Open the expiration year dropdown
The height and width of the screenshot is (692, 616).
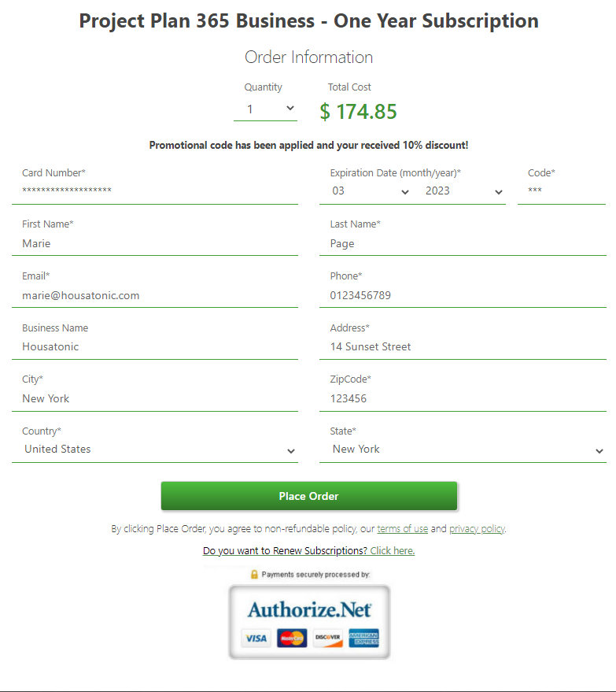click(x=463, y=191)
